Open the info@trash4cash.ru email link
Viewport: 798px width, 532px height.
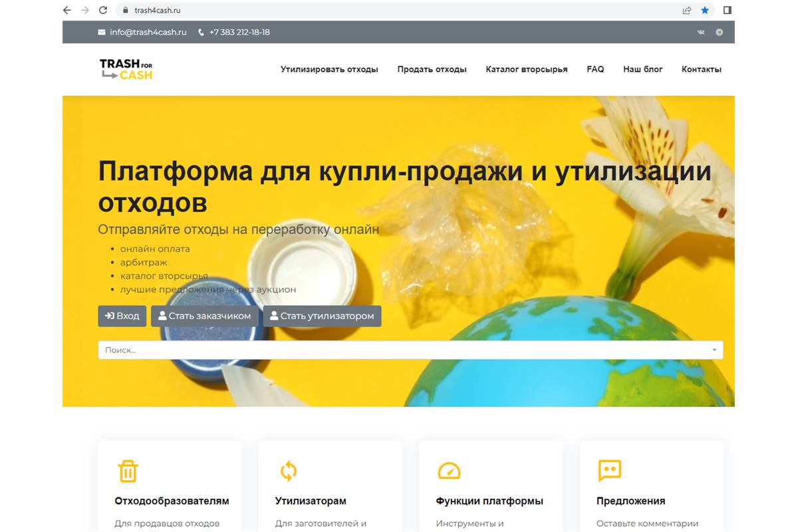[x=148, y=32]
